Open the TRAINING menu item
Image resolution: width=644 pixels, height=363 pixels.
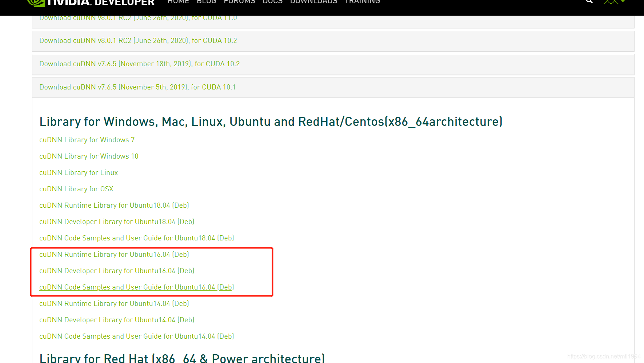[x=362, y=2]
